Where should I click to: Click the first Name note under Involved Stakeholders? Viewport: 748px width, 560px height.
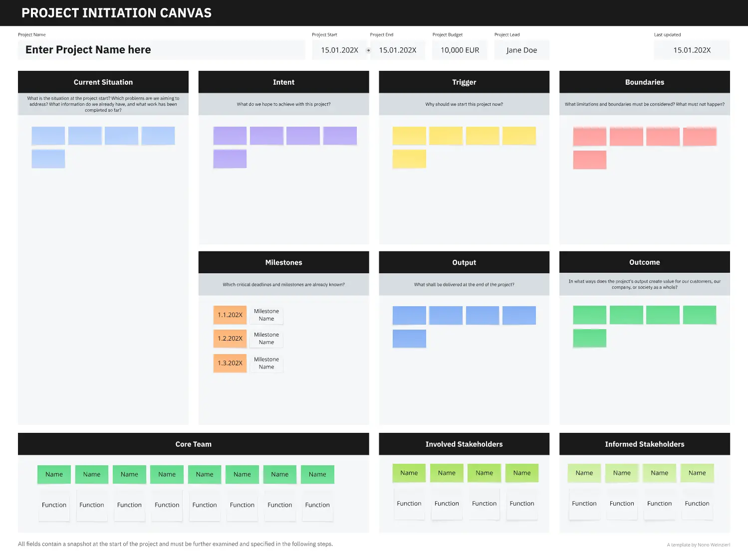pyautogui.click(x=409, y=473)
